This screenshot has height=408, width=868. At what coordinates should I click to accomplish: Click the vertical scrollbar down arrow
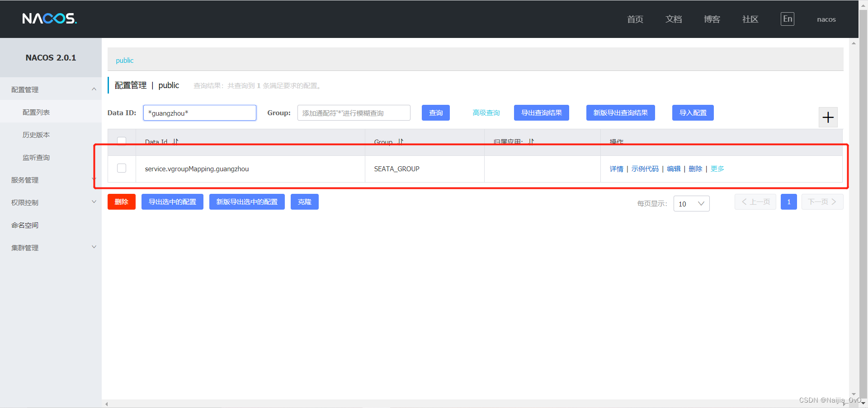pos(854,394)
